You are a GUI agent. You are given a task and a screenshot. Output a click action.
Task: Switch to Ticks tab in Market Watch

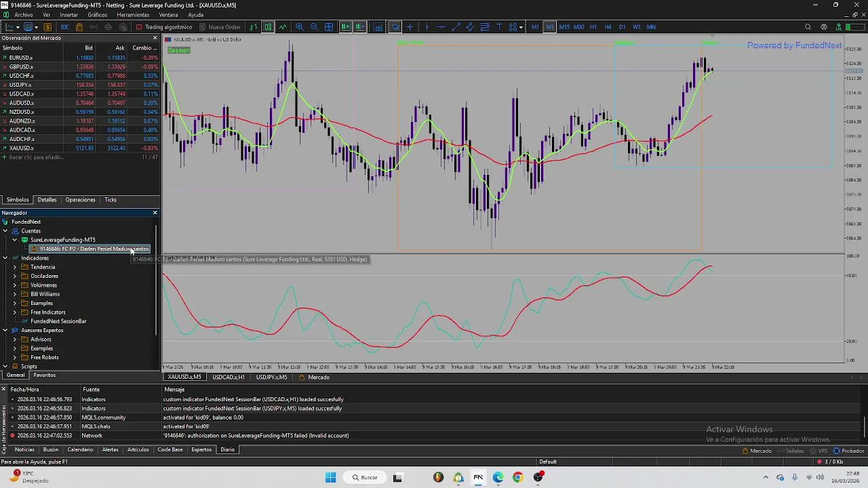(x=111, y=200)
